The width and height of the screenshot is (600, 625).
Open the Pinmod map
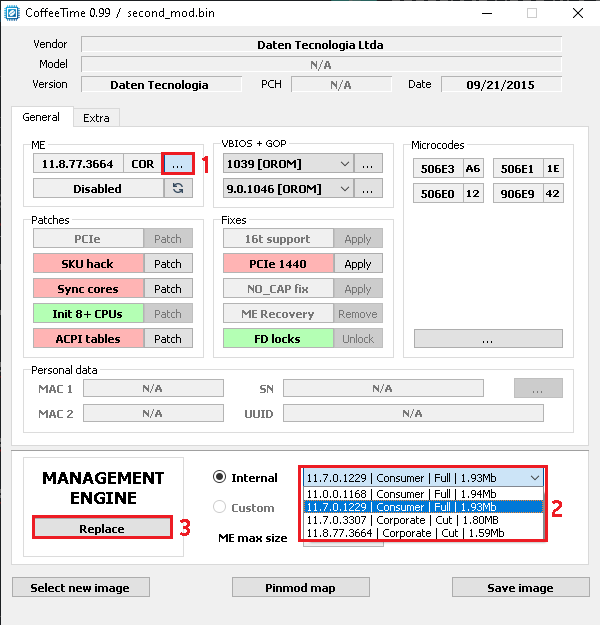299,587
